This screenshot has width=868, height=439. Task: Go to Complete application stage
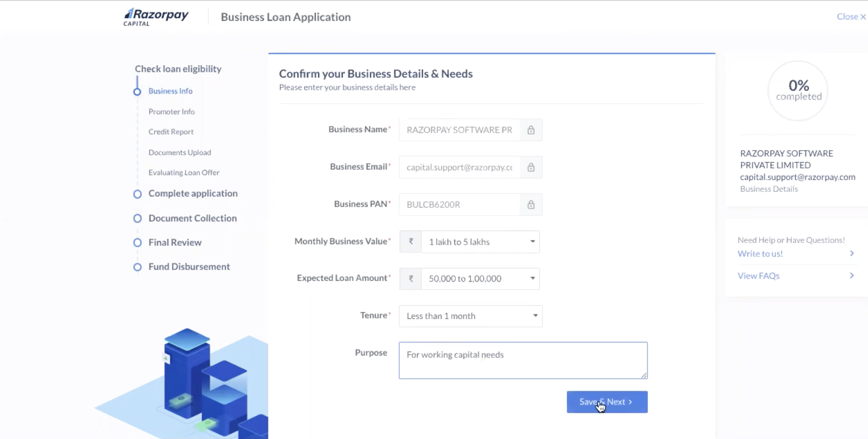(193, 193)
